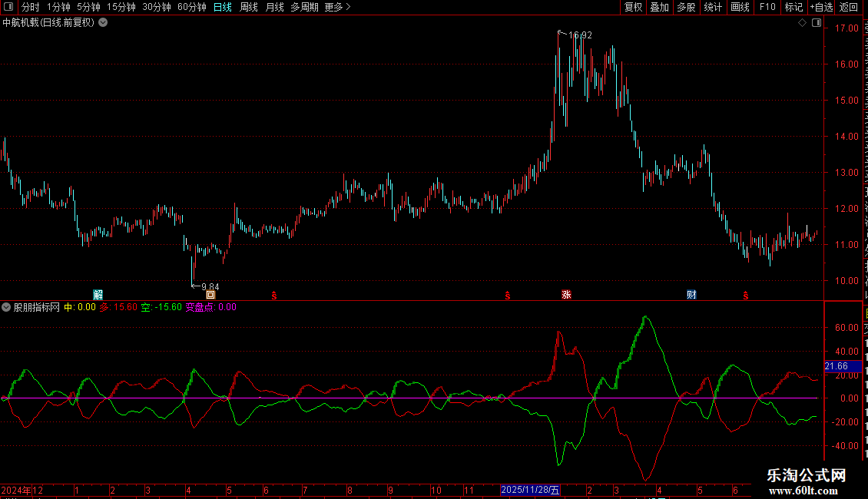Click the 变盘点: 0.00 indicator value
Screen dimensions: 868x499
point(211,307)
